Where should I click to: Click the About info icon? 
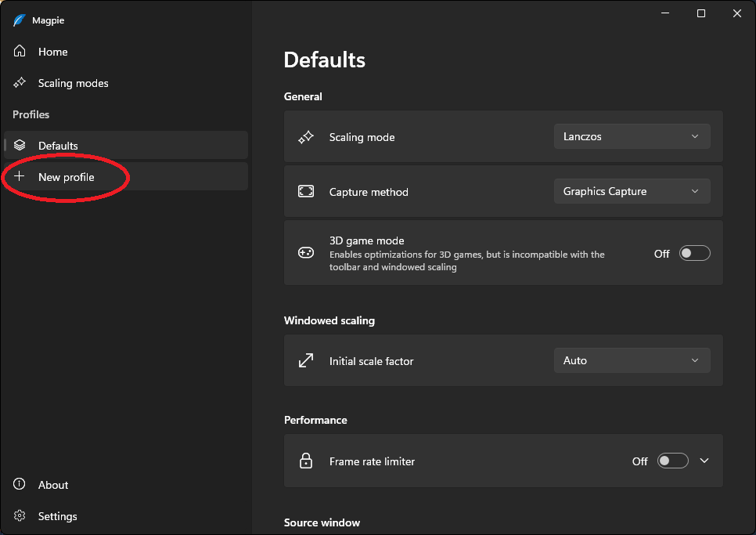[20, 485]
